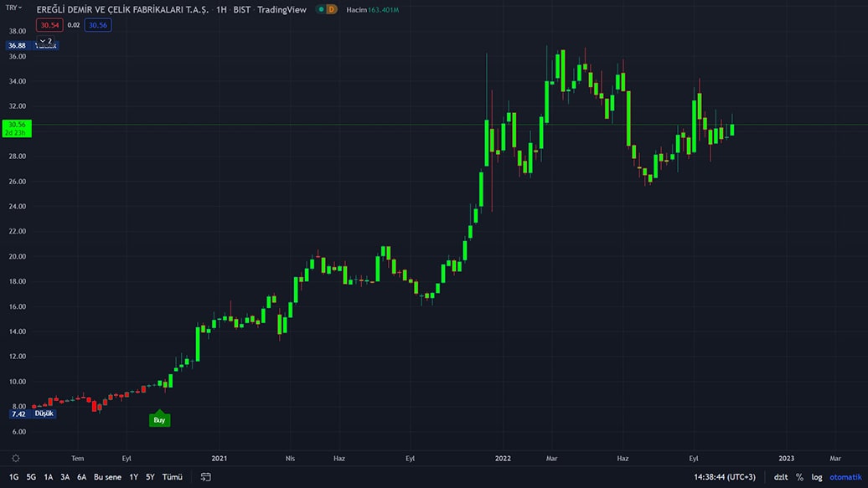Click the Tem label on time axis
Image resolution: width=868 pixels, height=488 pixels.
(77, 458)
